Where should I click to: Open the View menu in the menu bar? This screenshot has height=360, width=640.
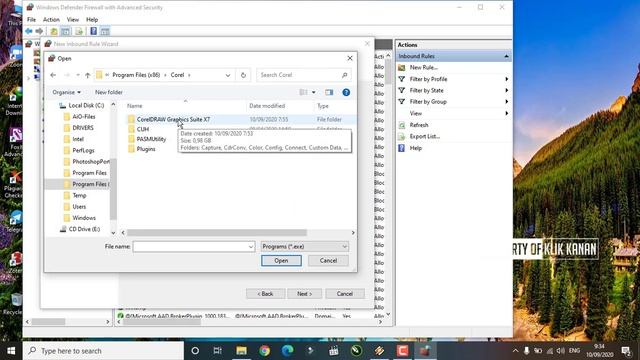73,20
